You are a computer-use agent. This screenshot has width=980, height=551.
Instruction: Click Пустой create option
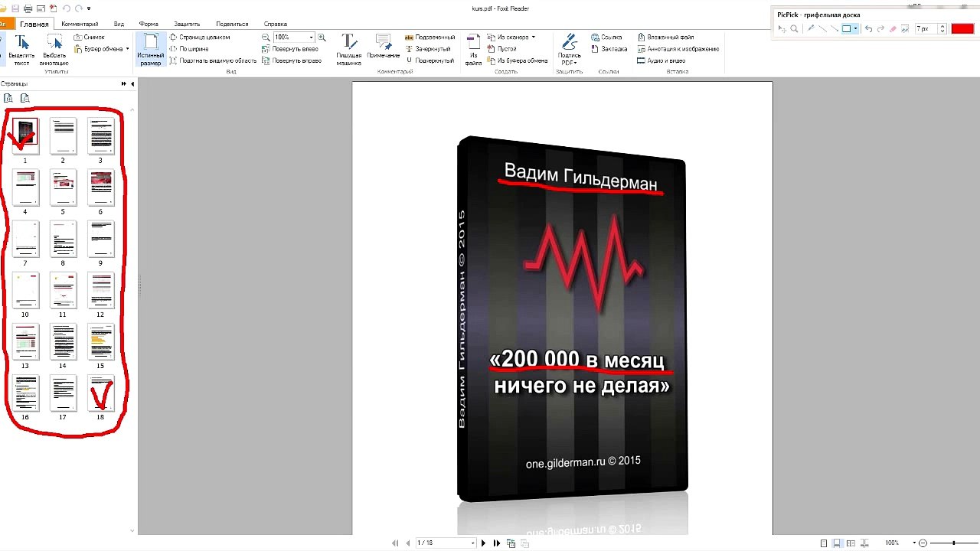[502, 49]
